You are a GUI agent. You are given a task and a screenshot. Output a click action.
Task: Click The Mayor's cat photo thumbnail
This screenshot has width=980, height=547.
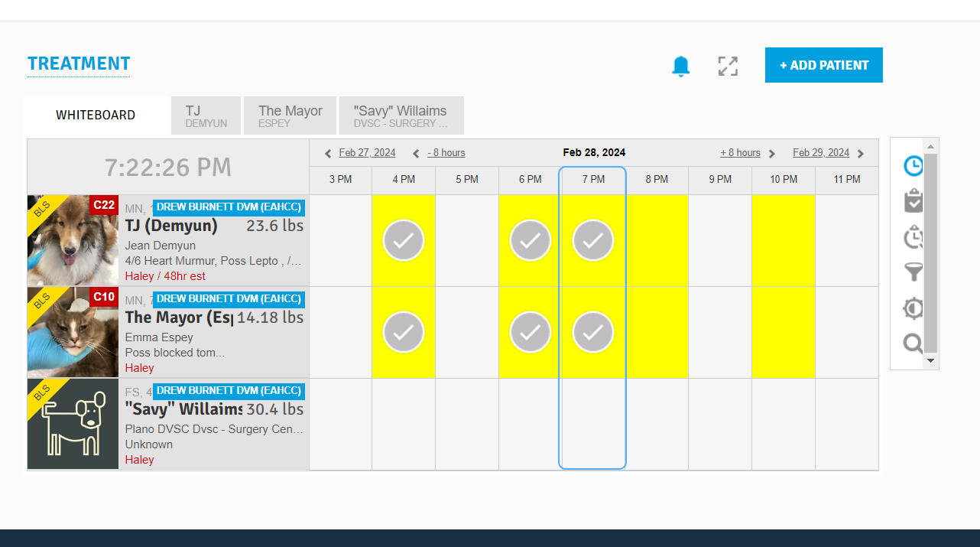click(73, 332)
